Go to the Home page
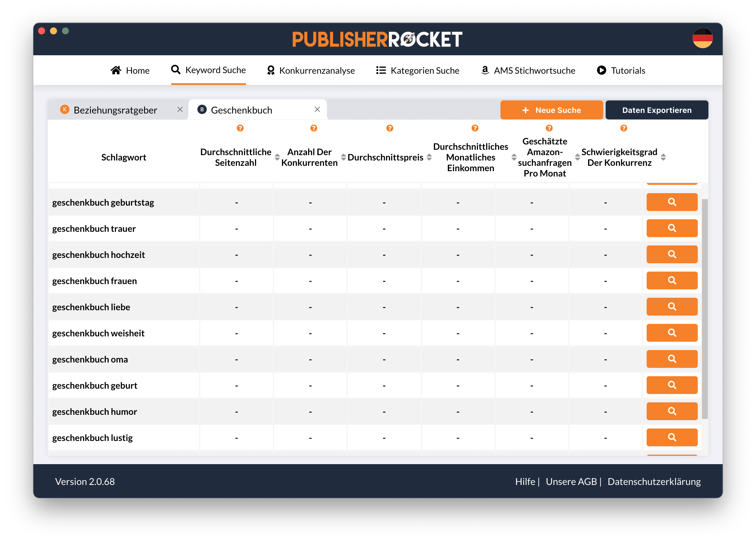The width and height of the screenshot is (756, 542). (x=130, y=71)
